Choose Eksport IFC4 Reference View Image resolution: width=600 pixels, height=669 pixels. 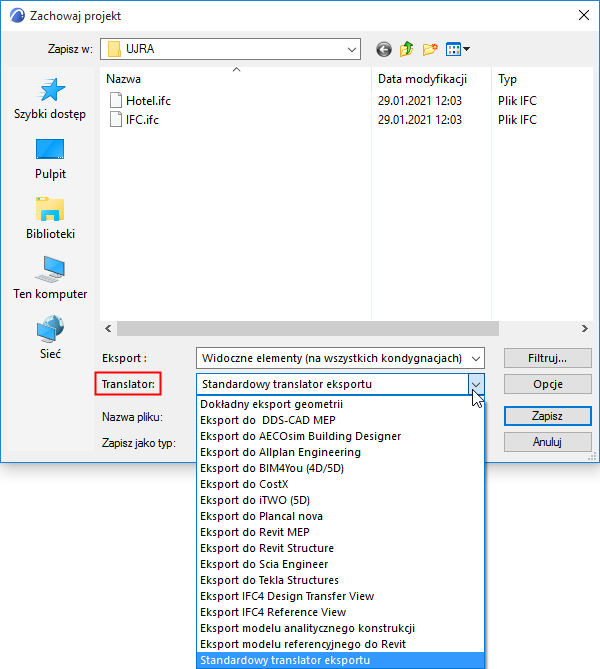340,612
